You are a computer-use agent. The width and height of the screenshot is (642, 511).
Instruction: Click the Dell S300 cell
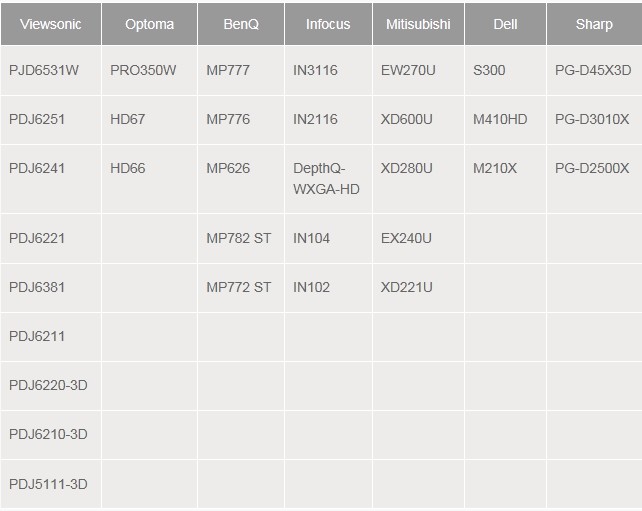(506, 70)
